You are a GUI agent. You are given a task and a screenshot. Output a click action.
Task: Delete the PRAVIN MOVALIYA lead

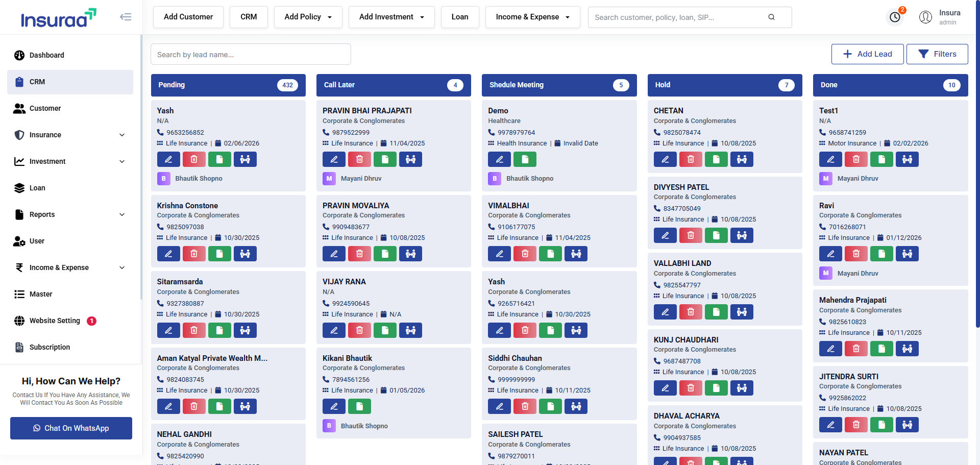(x=359, y=254)
